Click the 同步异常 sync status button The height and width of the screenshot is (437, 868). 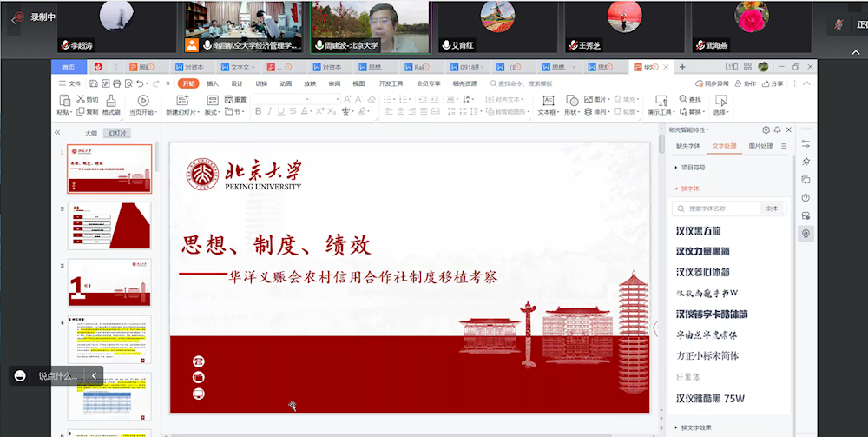(x=712, y=83)
